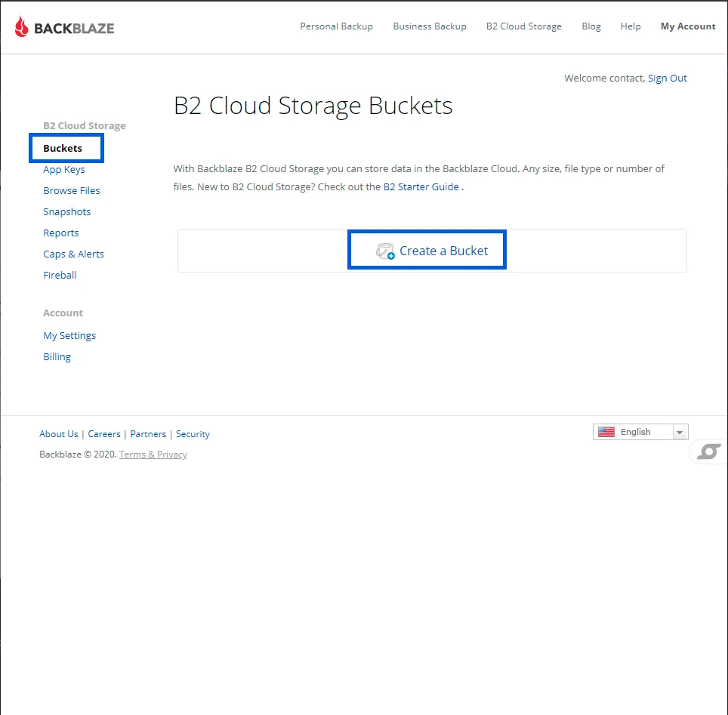The image size is (728, 715).
Task: Open the Terms & Privacy footer link
Action: pyautogui.click(x=153, y=455)
